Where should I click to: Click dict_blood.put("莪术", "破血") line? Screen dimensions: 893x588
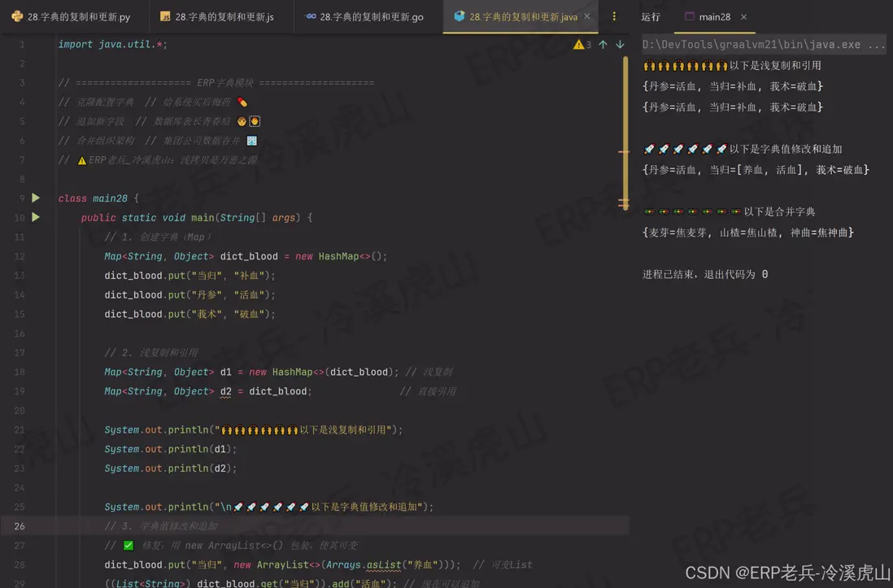[x=189, y=315]
